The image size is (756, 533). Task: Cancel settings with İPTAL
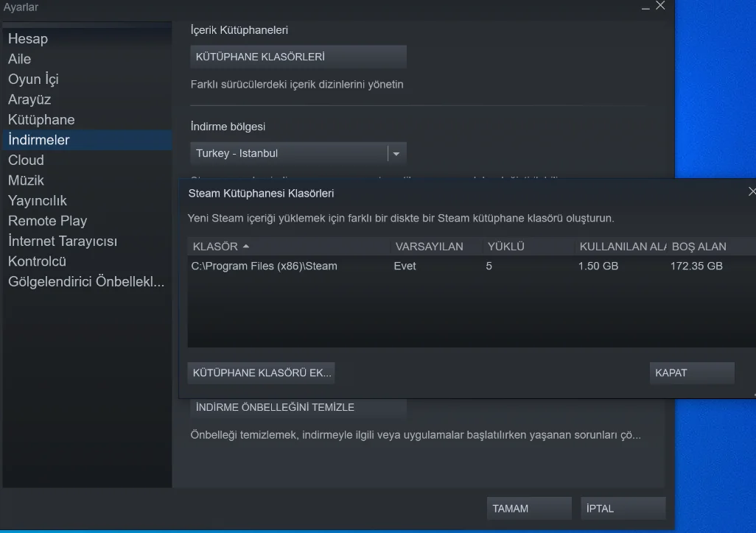623,509
